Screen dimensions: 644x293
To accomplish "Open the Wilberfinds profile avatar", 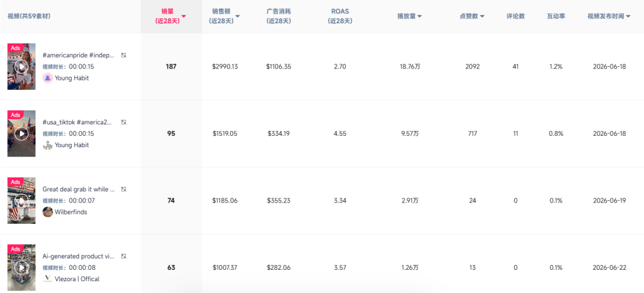I will (x=48, y=212).
